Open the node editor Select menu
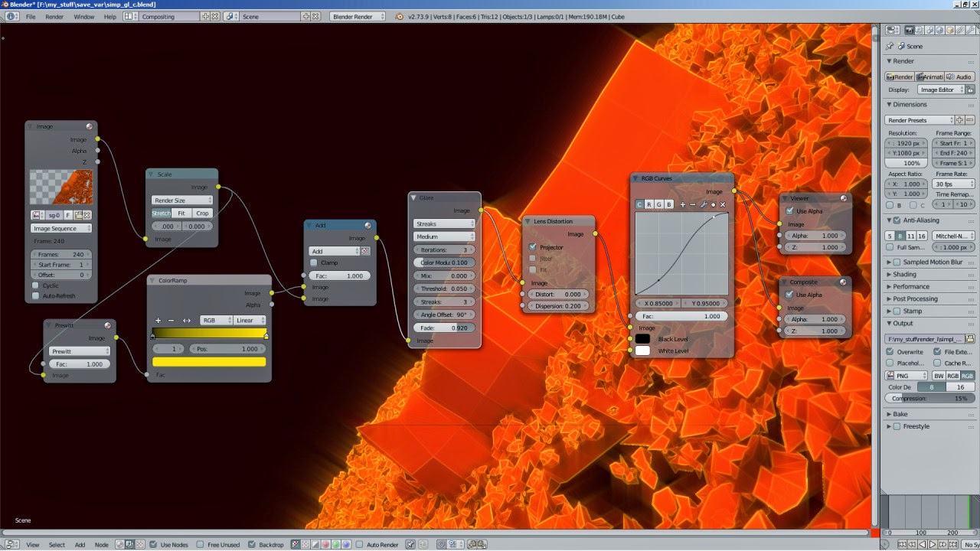The width and height of the screenshot is (980, 551). pos(57,545)
